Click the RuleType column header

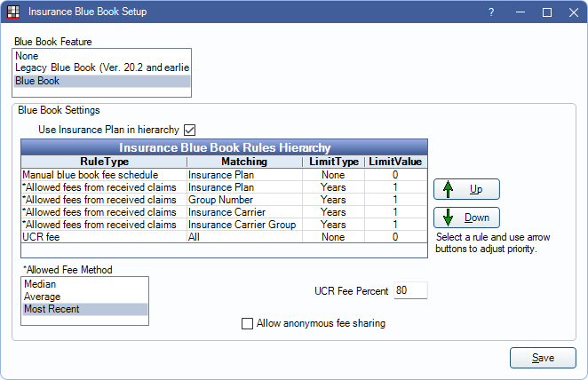point(104,162)
